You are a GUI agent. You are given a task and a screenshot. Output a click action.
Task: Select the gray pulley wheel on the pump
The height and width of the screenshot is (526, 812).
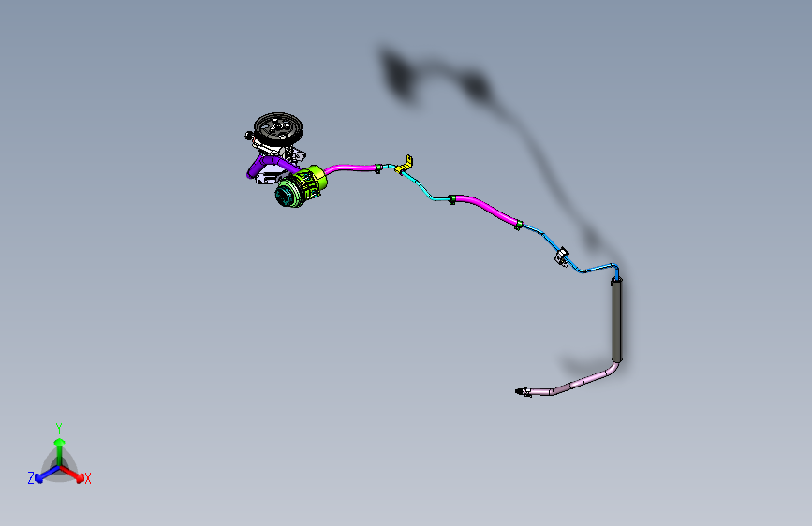pyautogui.click(x=278, y=127)
